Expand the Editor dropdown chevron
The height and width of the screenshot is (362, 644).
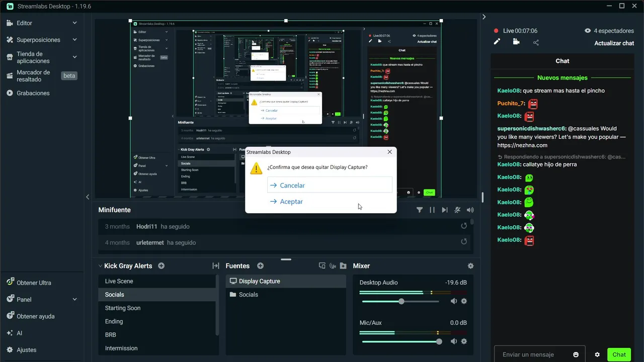[74, 23]
